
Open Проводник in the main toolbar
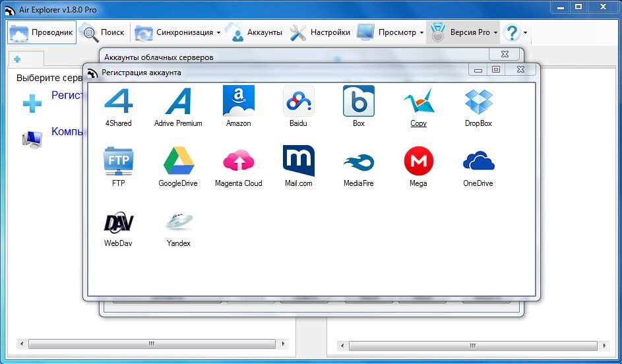pyautogui.click(x=42, y=32)
